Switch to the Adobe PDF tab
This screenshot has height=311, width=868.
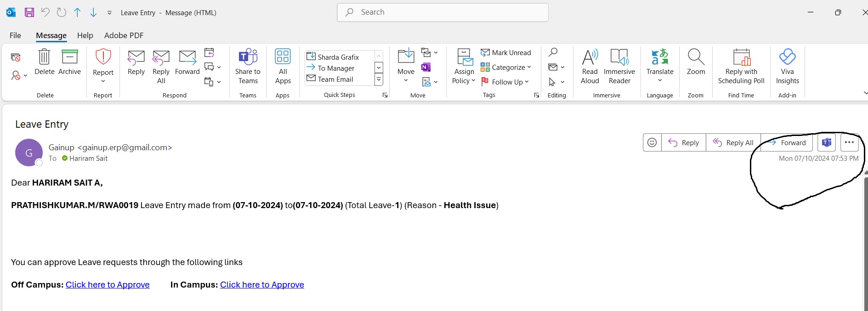point(124,35)
